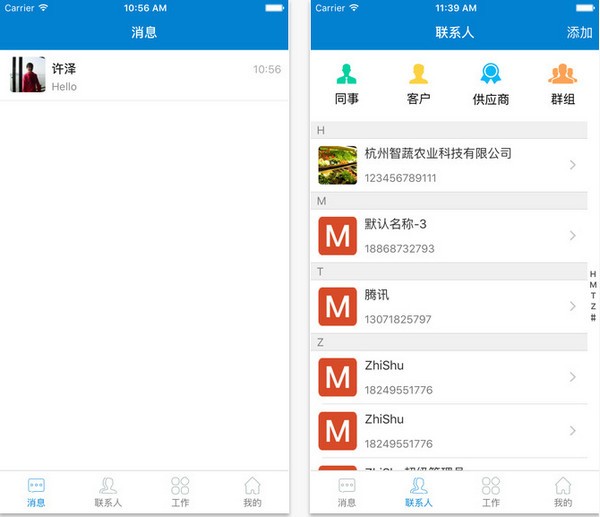Select 消息 tab in right contacts screen
600x517 pixels.
coord(347,493)
